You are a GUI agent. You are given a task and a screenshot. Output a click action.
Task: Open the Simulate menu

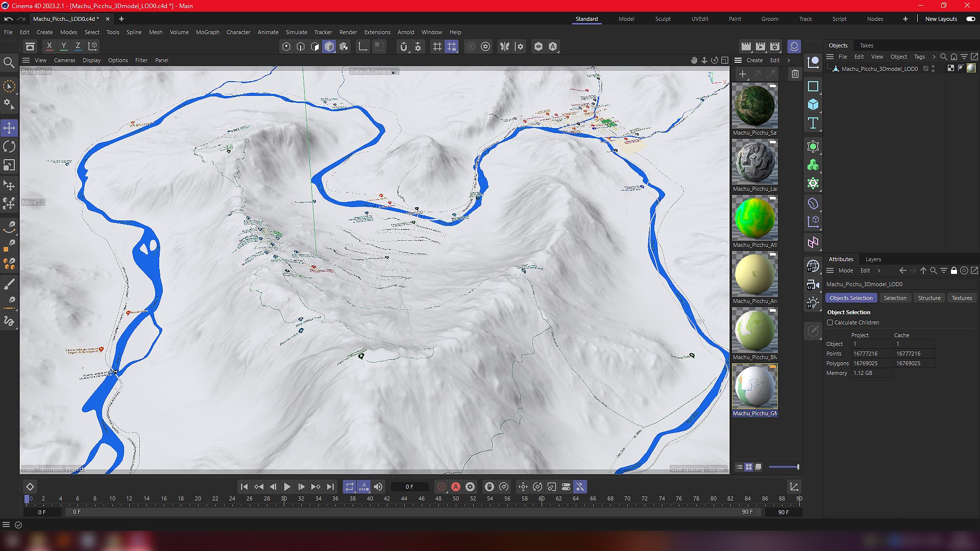point(296,32)
